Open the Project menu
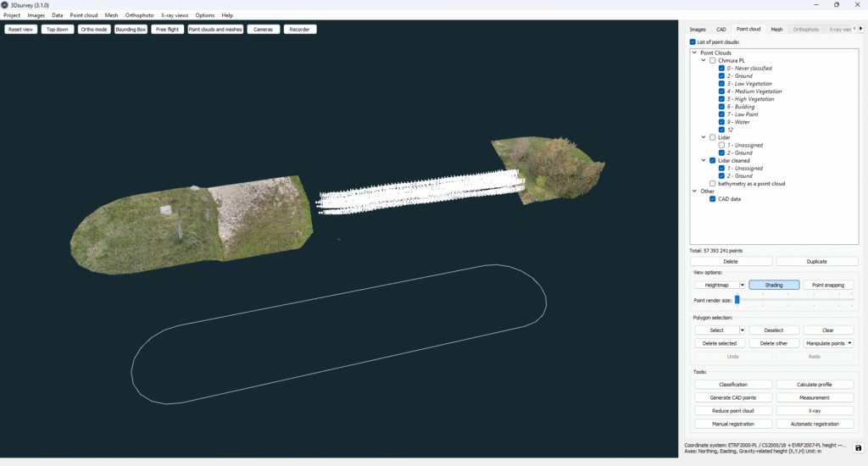Image resolution: width=868 pixels, height=466 pixels. coord(12,15)
